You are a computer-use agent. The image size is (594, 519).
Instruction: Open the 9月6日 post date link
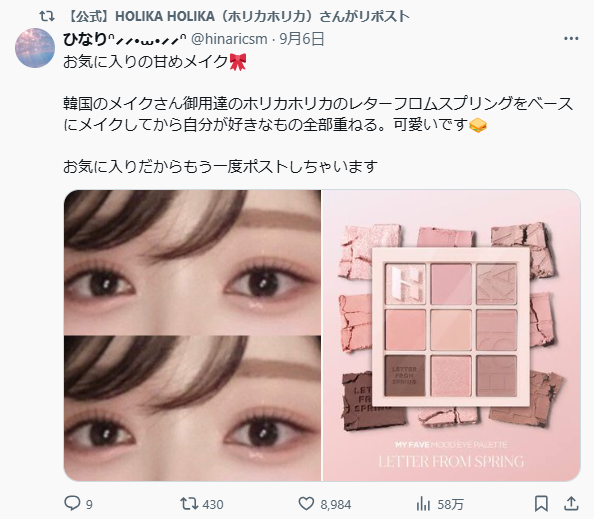(x=302, y=39)
